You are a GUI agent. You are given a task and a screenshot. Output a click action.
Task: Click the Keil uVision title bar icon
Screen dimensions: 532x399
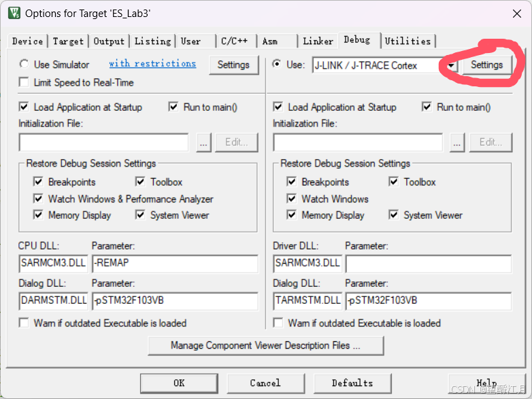click(x=14, y=13)
